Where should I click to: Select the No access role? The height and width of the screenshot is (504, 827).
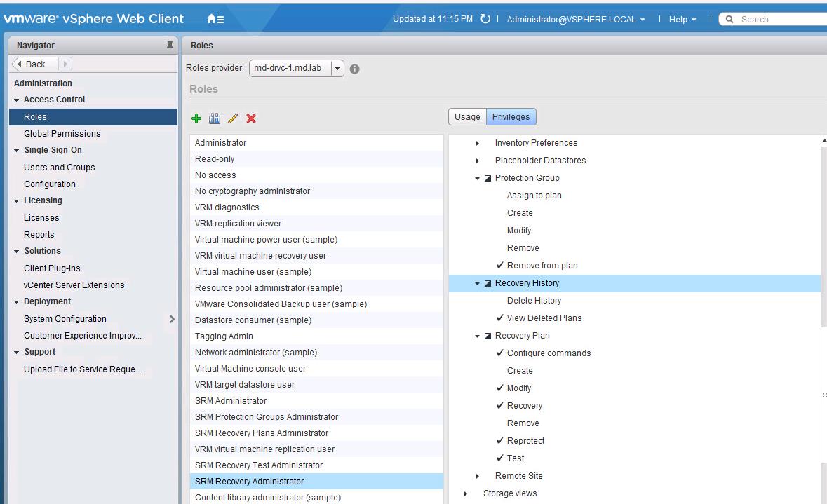316,175
